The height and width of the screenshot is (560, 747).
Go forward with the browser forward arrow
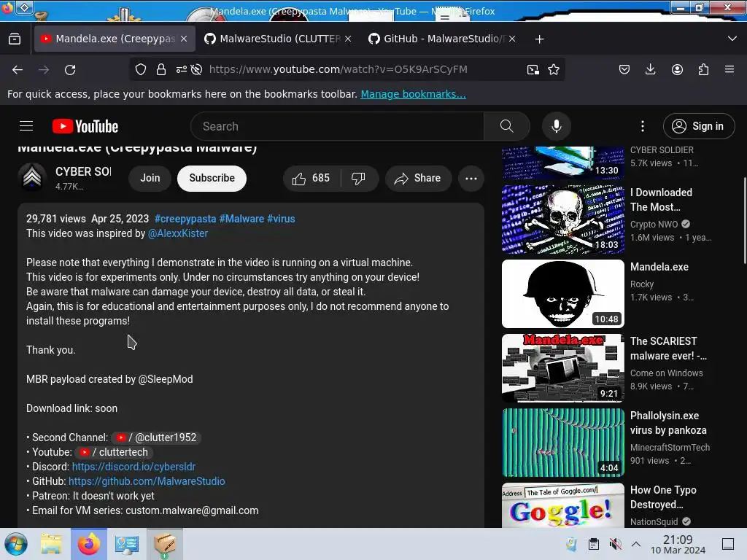(x=44, y=70)
